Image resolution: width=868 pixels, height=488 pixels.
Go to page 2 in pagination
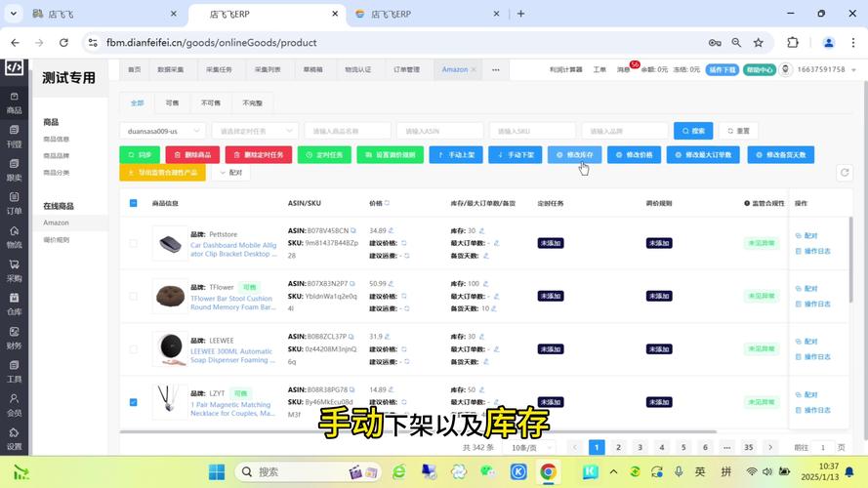coord(618,448)
